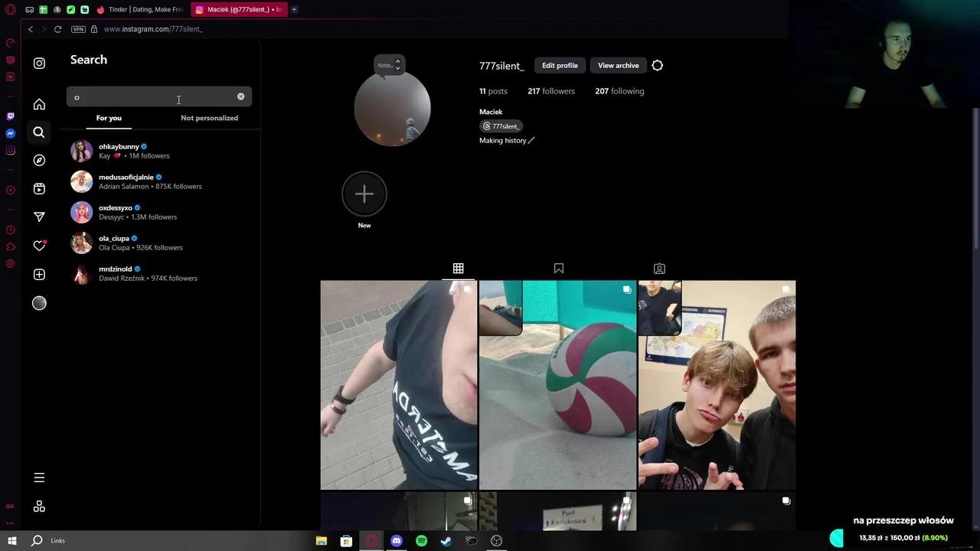Open Opera sidebar history clock icon
This screenshot has height=551, width=980.
tap(10, 230)
